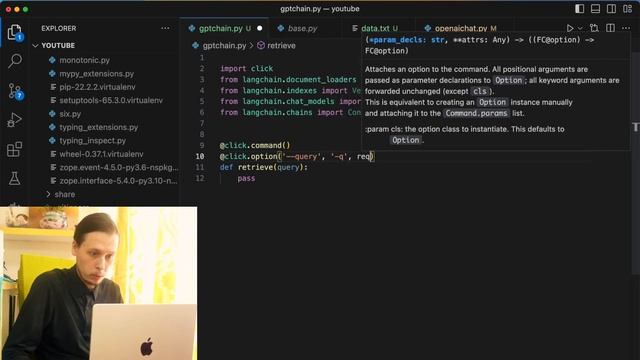Screen dimensions: 640x360
Task: Open changes compare icon in editor toolbar
Action: click(594, 28)
